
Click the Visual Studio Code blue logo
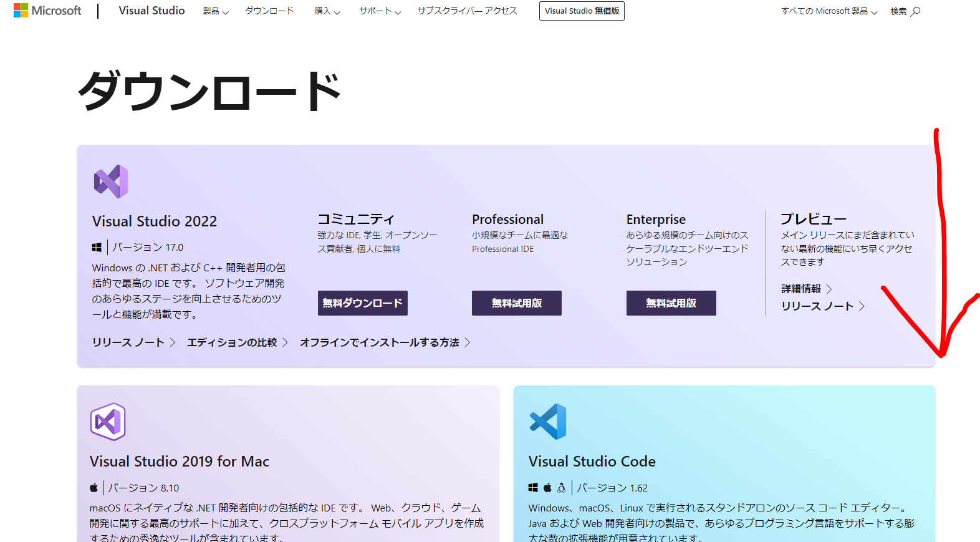coord(548,422)
